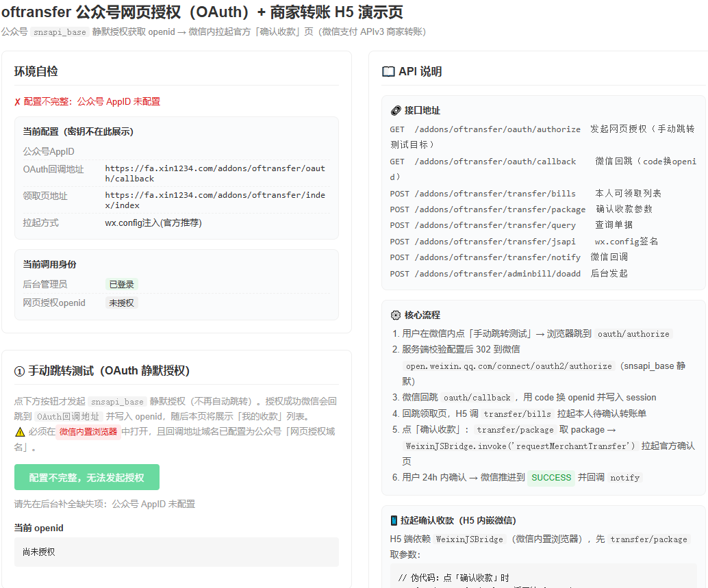708x588 pixels.
Task: Click the /addons/oftransfer/oauth/authorize endpoint
Action: (498, 129)
